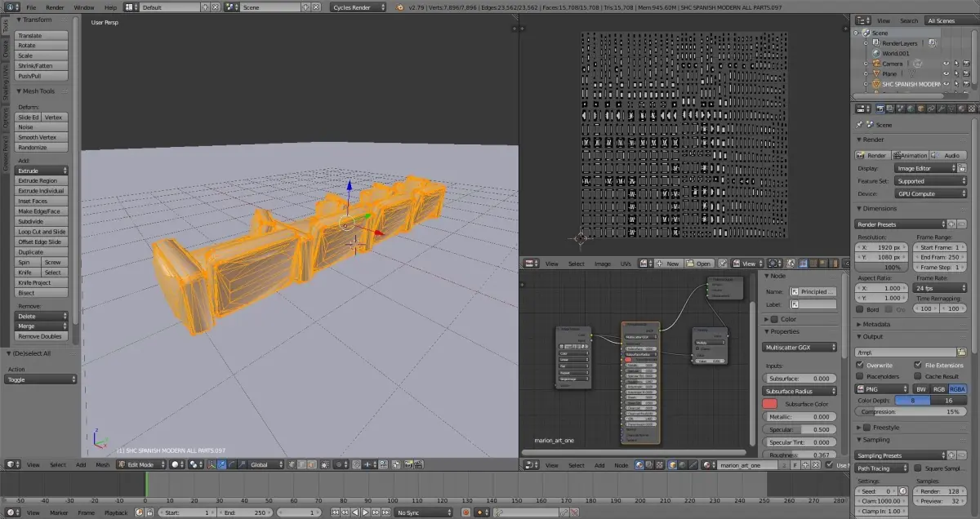Open the Constraints properties tab icon
The width and height of the screenshot is (980, 519).
[931, 109]
